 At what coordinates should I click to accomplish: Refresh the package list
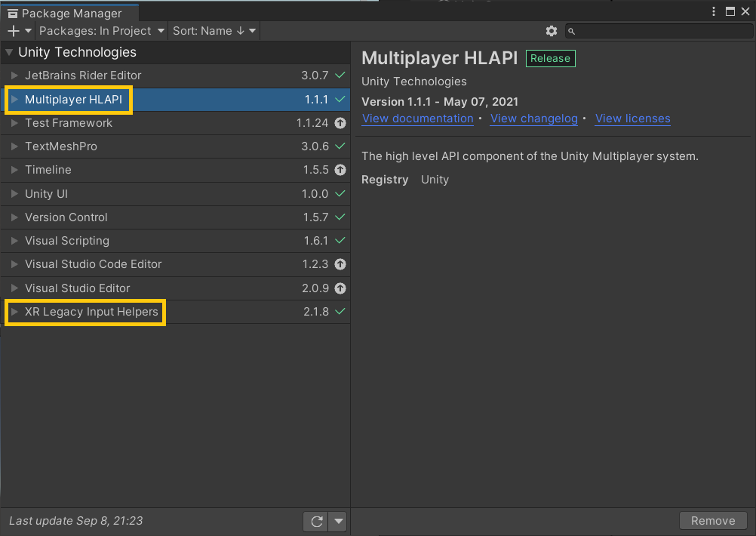pos(316,521)
